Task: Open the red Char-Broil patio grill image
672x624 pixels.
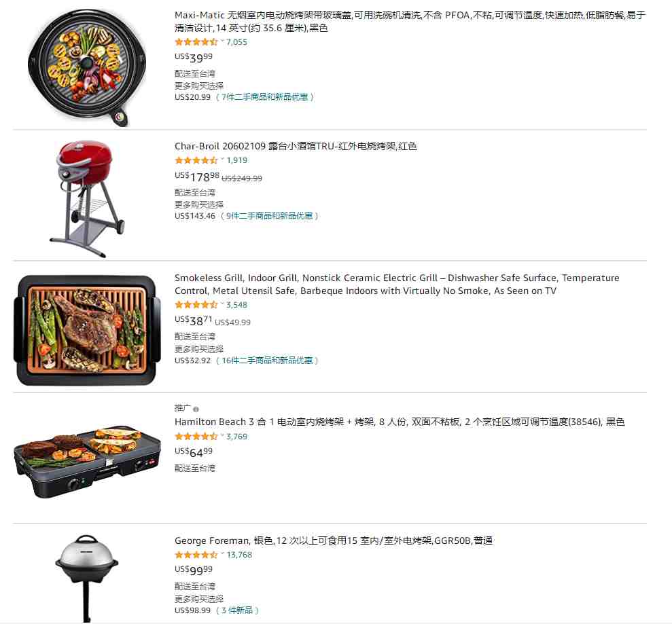Action: click(87, 198)
